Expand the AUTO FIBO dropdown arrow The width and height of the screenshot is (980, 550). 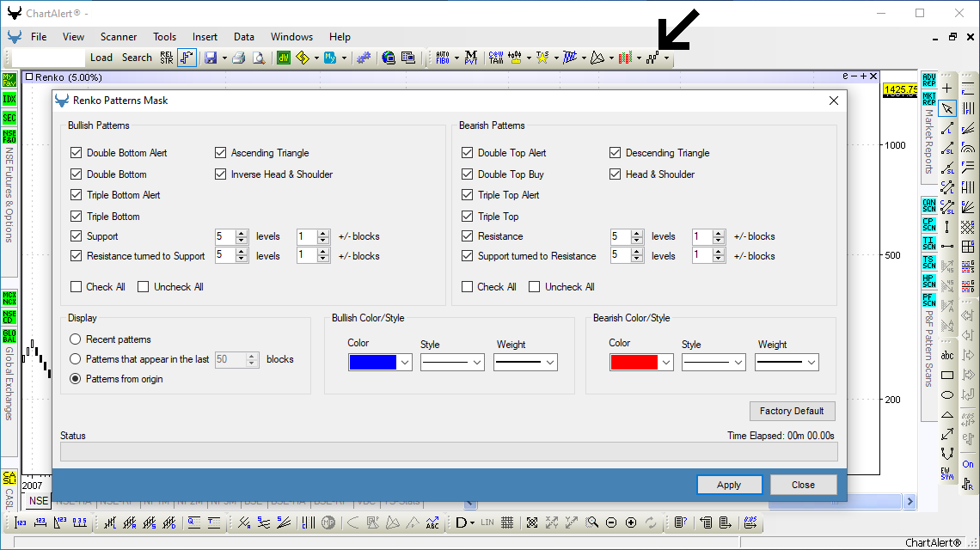456,58
